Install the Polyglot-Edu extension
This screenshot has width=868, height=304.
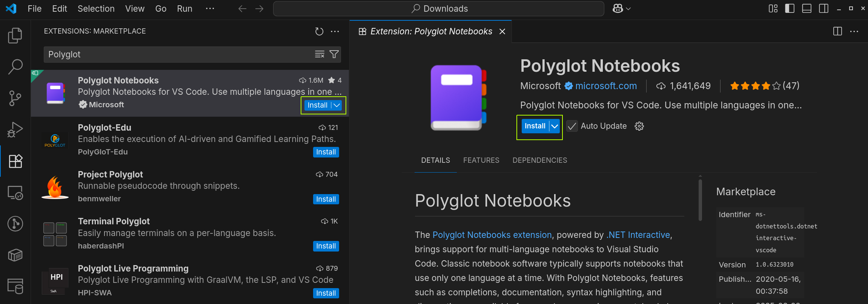326,152
